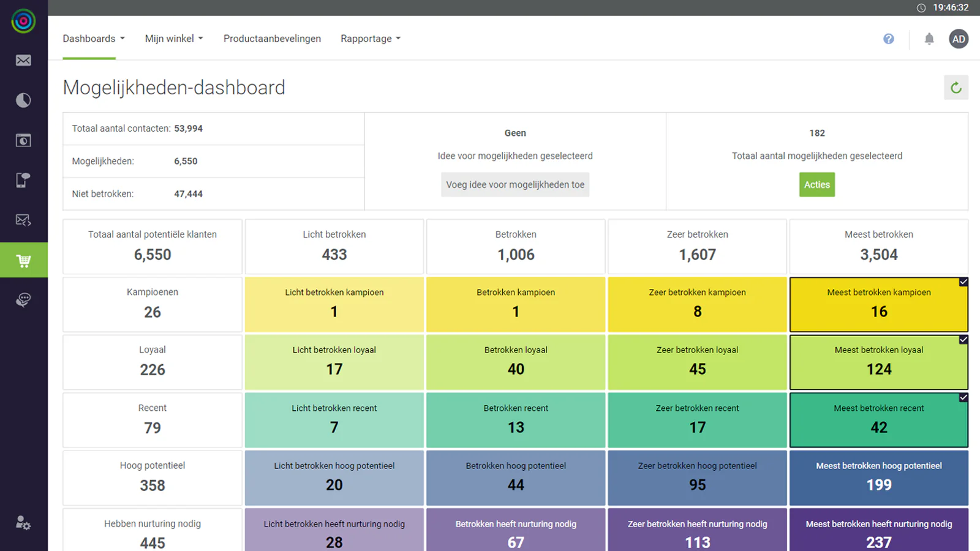Select Meest betrokken hoog potentieel tile

pyautogui.click(x=879, y=478)
